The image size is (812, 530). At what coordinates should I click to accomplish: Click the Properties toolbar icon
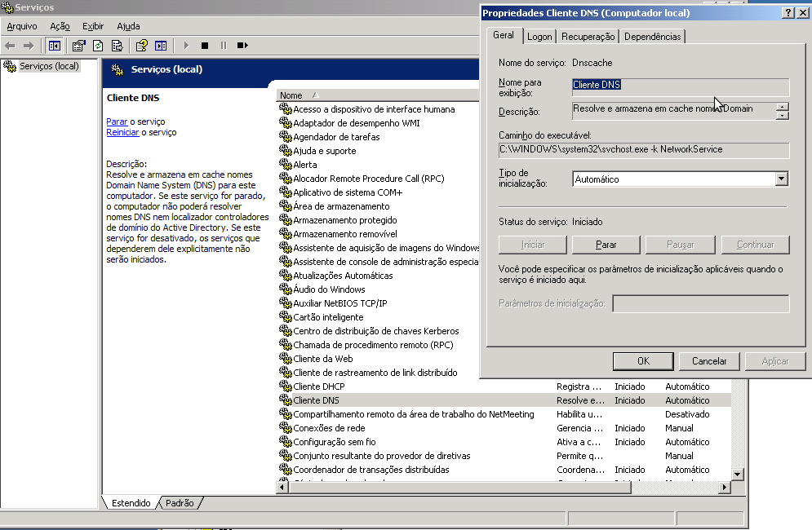tap(78, 46)
